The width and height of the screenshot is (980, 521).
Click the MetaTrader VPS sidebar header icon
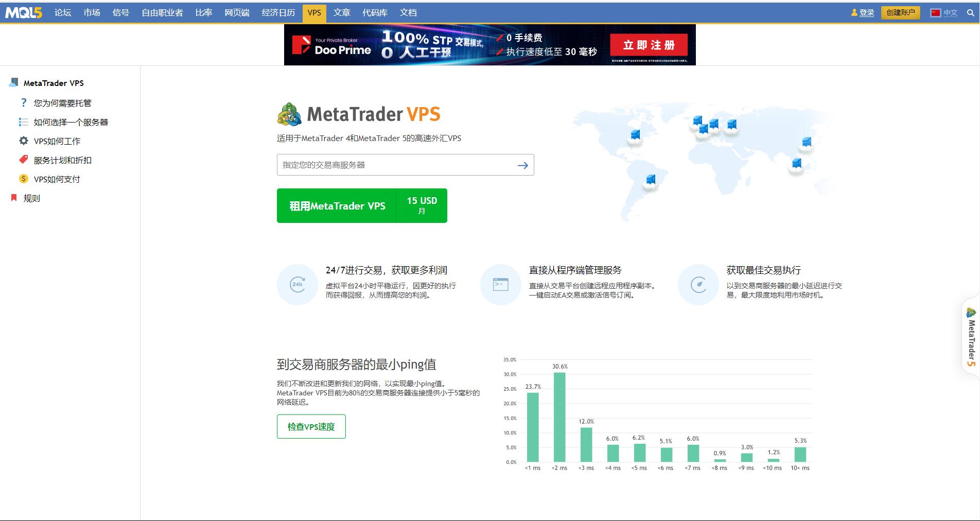14,82
